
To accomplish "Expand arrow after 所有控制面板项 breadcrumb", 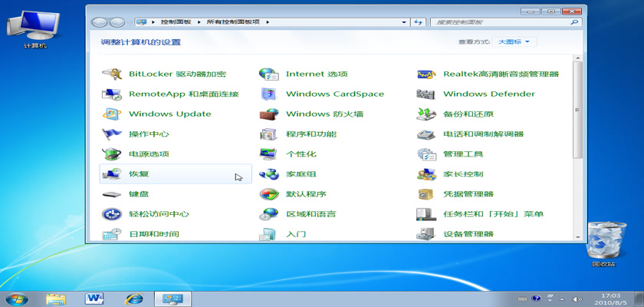I will click(x=268, y=22).
